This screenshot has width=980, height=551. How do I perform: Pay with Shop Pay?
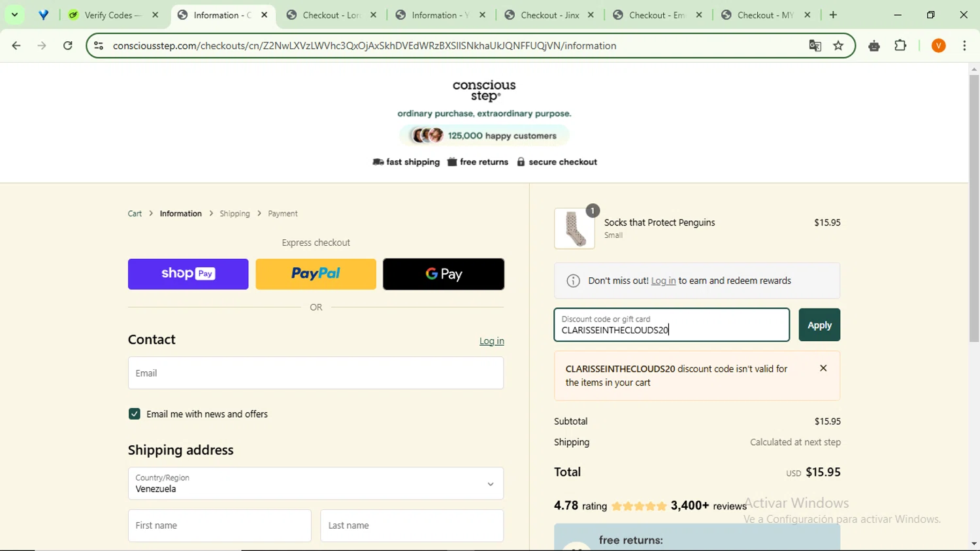188,274
